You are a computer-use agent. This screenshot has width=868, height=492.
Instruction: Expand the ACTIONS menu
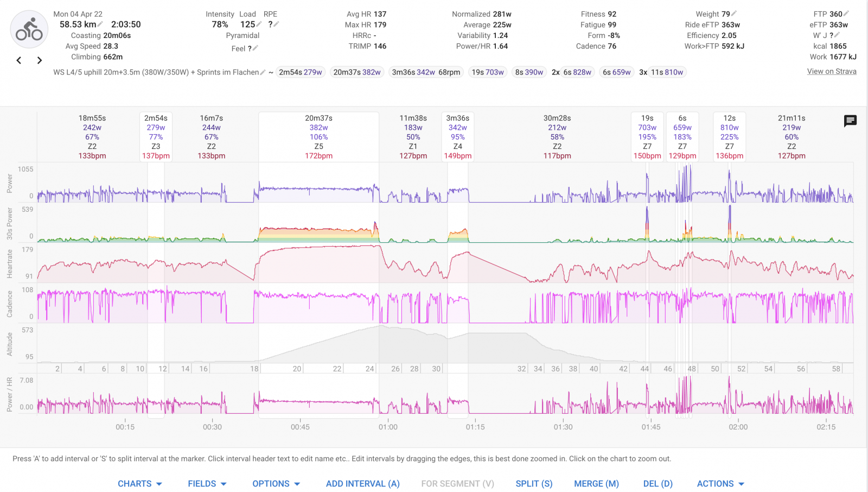point(720,483)
